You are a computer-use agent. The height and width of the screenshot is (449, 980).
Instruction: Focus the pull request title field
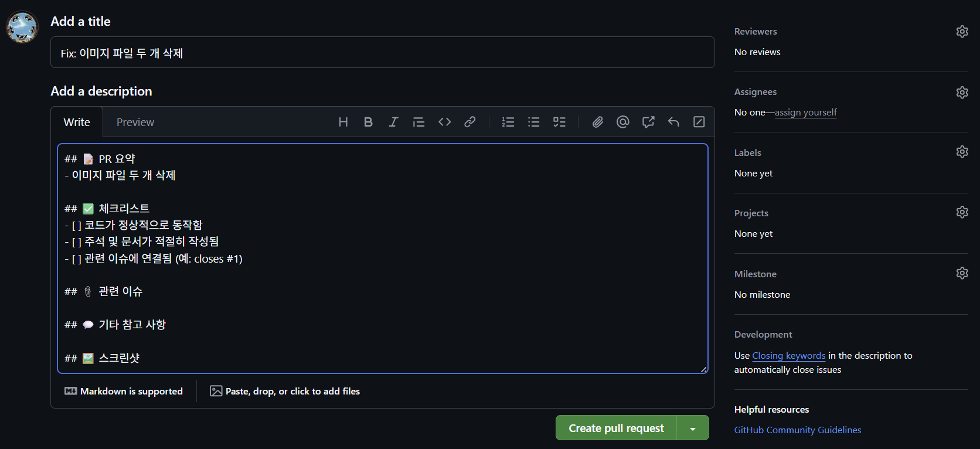[383, 52]
